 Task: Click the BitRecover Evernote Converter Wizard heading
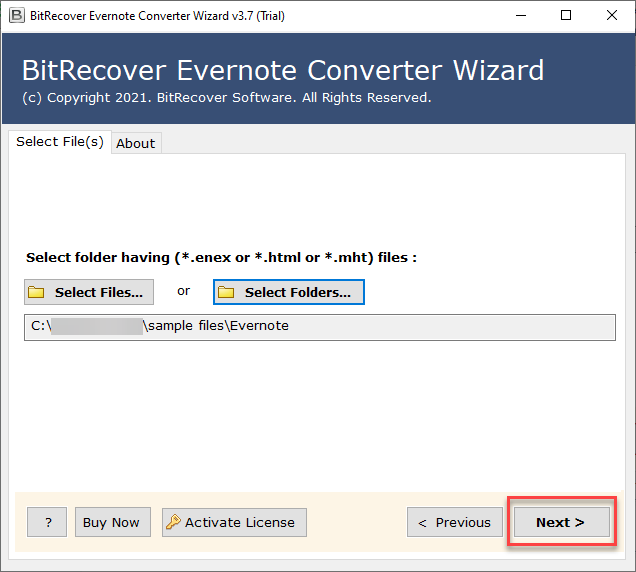pos(283,71)
